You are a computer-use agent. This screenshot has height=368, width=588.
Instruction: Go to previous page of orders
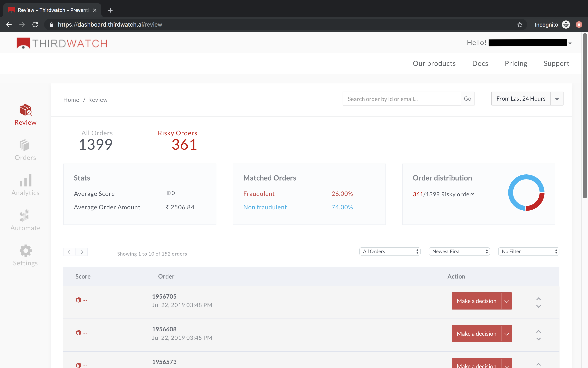point(69,252)
